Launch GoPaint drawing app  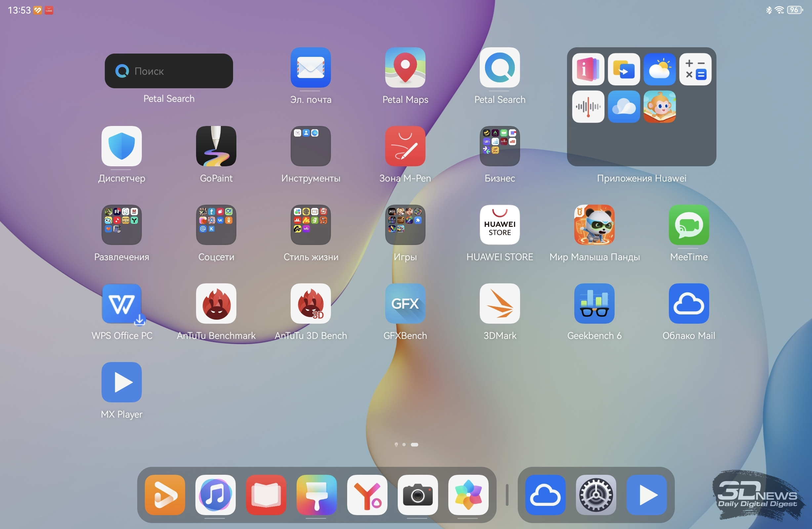(216, 146)
